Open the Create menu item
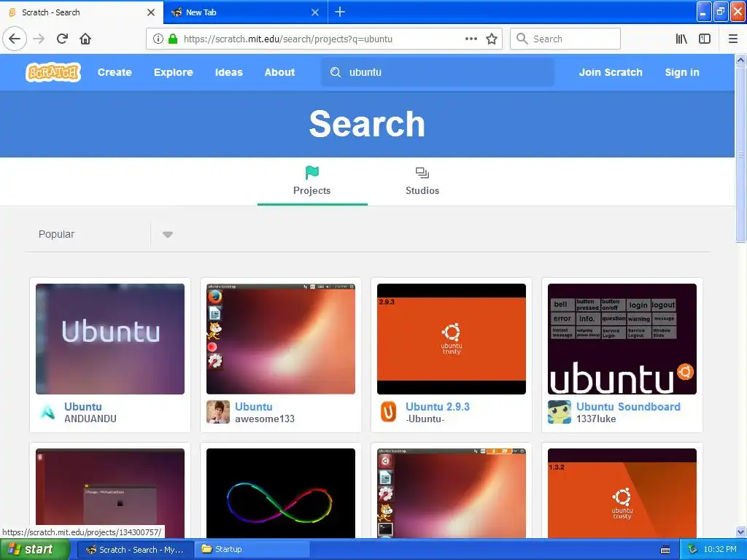Viewport: 747px width, 560px height. 115,72
